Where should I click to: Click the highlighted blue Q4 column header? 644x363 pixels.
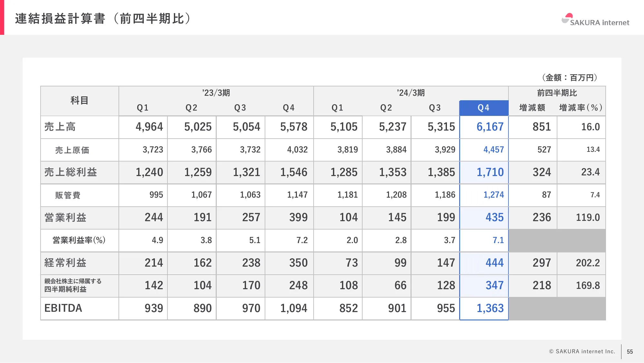coord(484,108)
